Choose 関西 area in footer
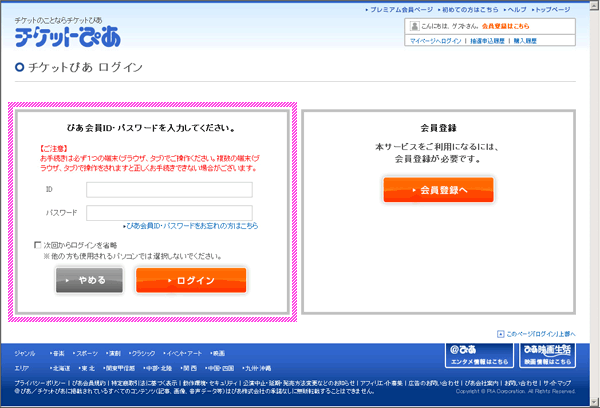Screen dimensions: 600x408 (189, 368)
